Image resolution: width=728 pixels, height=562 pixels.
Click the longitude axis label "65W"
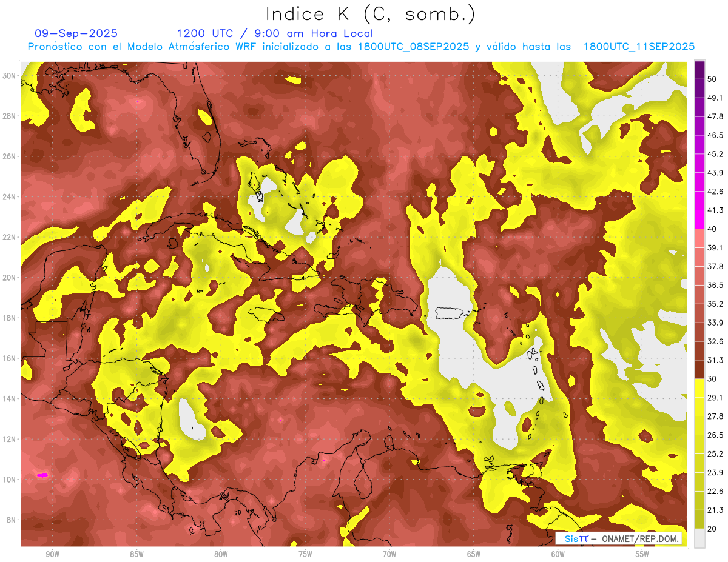[474, 554]
